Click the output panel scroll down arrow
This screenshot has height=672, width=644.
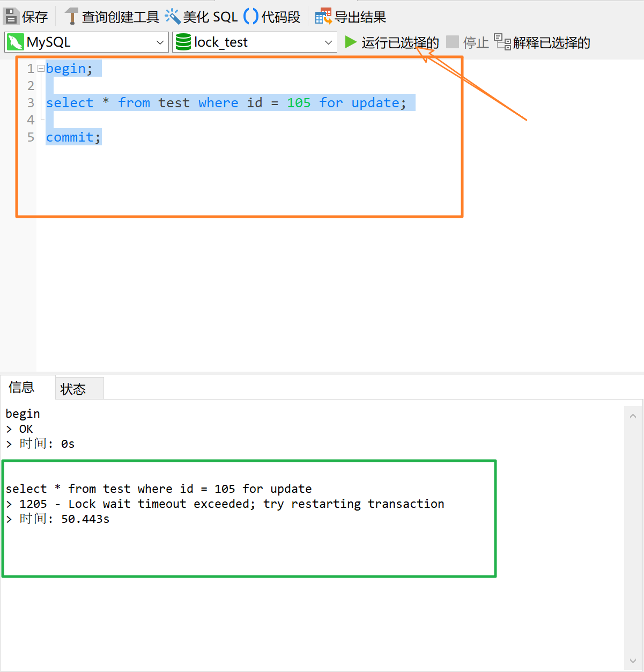pos(633,661)
